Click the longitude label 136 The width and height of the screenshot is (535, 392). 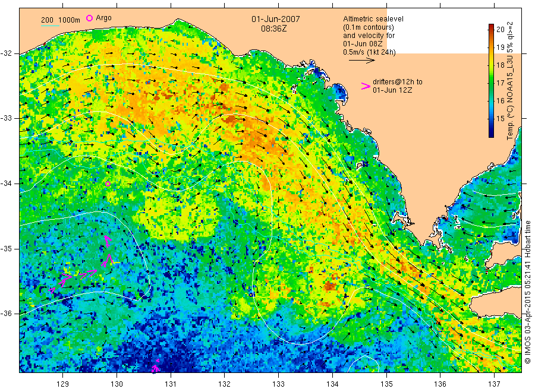pyautogui.click(x=440, y=384)
